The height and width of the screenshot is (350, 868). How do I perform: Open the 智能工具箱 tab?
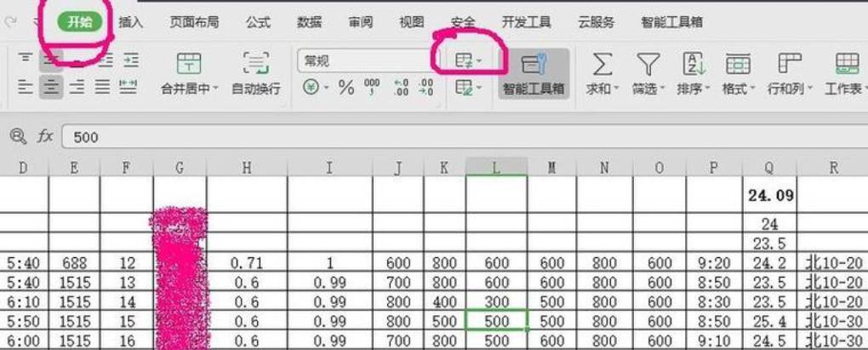point(671,22)
